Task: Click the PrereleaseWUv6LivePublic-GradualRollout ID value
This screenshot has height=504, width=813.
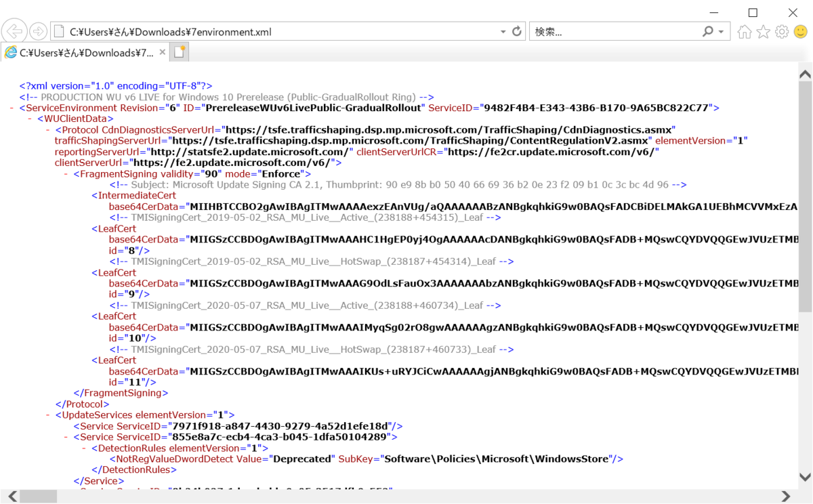Action: [312, 108]
